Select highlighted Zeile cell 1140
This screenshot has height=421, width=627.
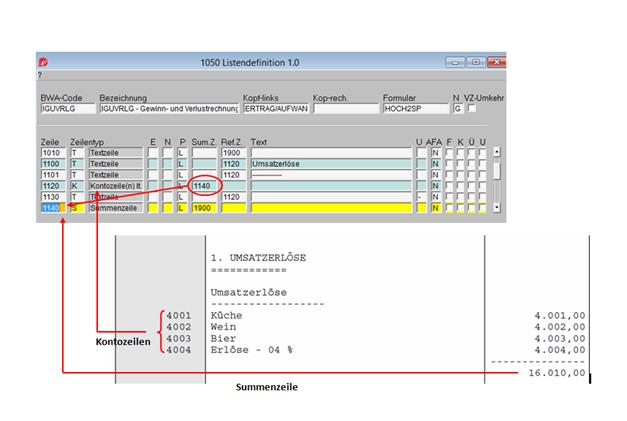pyautogui.click(x=53, y=208)
